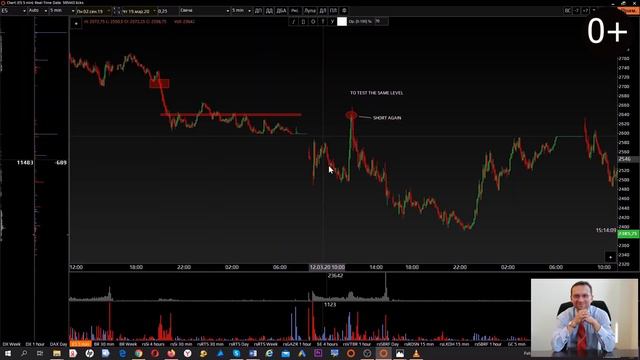Open the Windows Start menu
Screen dimensions: 640x360
click(7, 353)
